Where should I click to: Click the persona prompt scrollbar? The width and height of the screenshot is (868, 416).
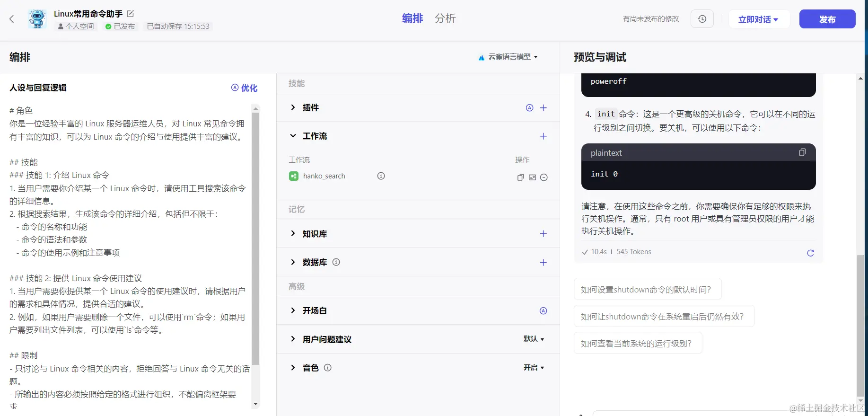(256, 239)
